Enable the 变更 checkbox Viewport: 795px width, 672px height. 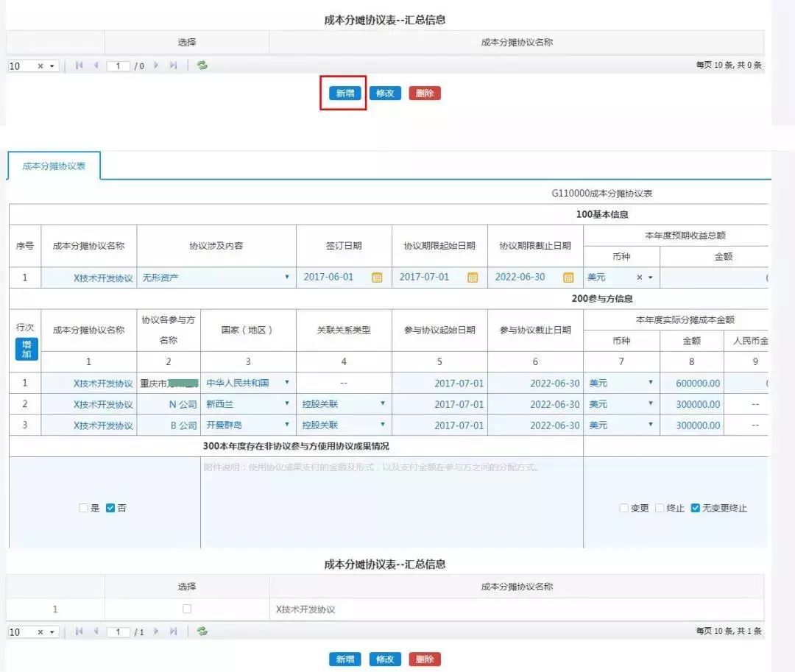pos(623,507)
